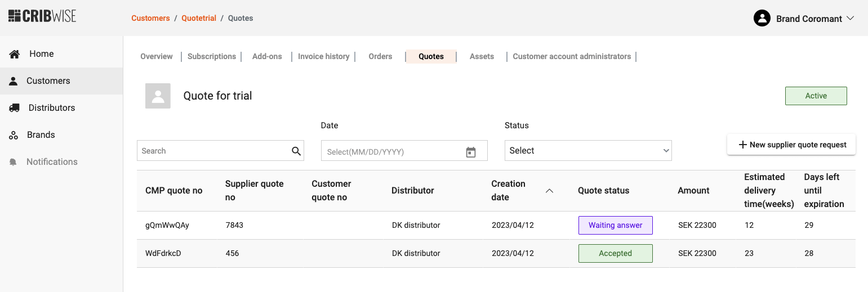Switch to the Subscriptions tab

point(211,56)
